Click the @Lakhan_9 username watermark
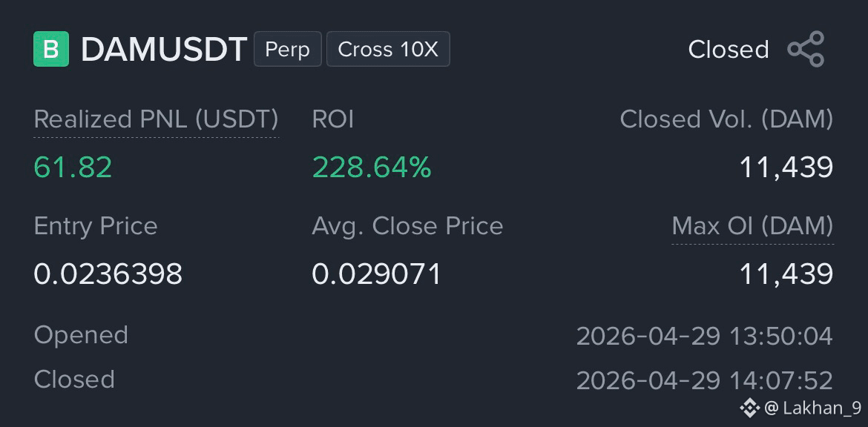 pyautogui.click(x=812, y=408)
